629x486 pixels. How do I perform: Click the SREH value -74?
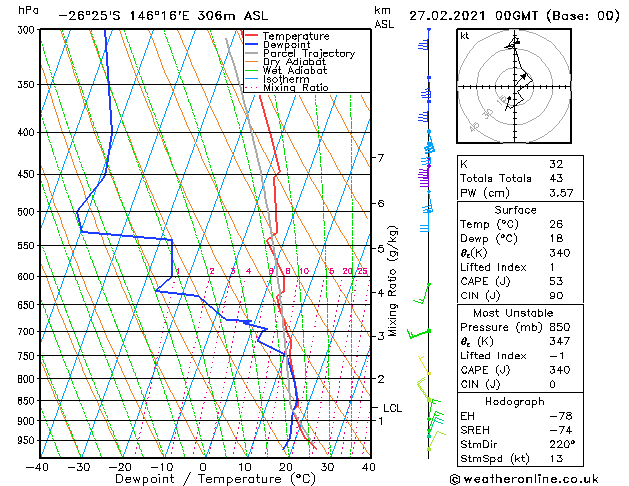(x=561, y=430)
